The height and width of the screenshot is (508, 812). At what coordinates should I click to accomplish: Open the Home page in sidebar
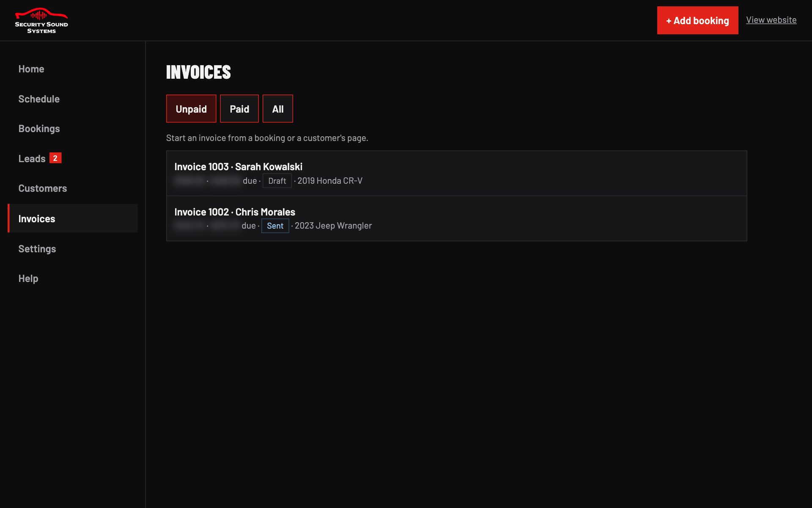(x=31, y=69)
